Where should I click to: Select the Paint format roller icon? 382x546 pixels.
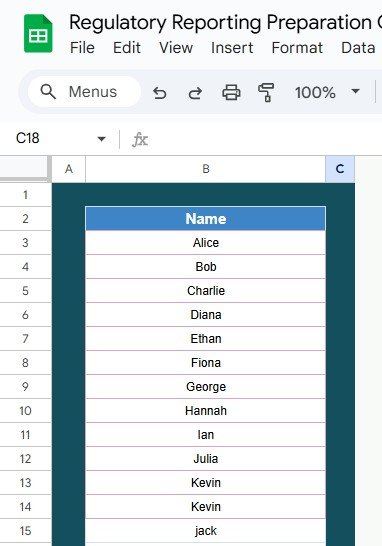266,93
